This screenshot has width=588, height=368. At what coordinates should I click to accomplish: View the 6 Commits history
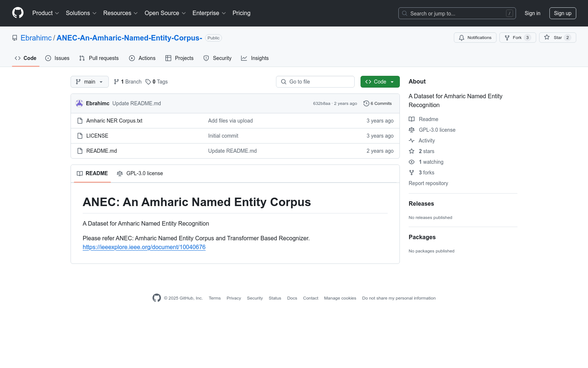378,103
